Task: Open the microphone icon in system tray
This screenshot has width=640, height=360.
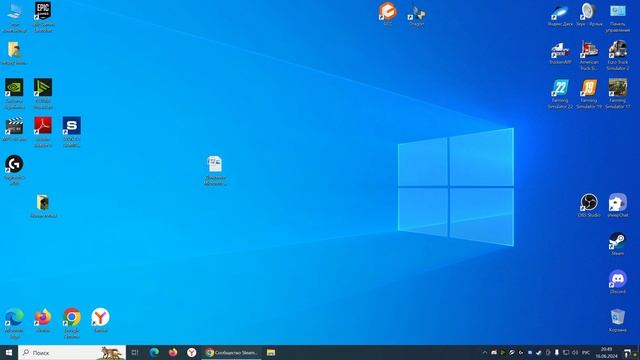Action: (x=556, y=352)
